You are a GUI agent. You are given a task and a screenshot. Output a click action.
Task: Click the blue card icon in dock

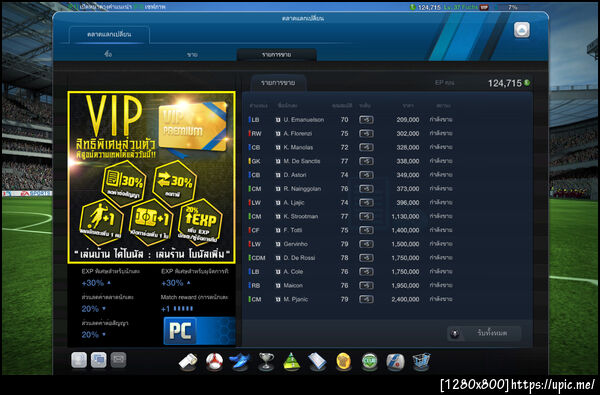point(317,361)
